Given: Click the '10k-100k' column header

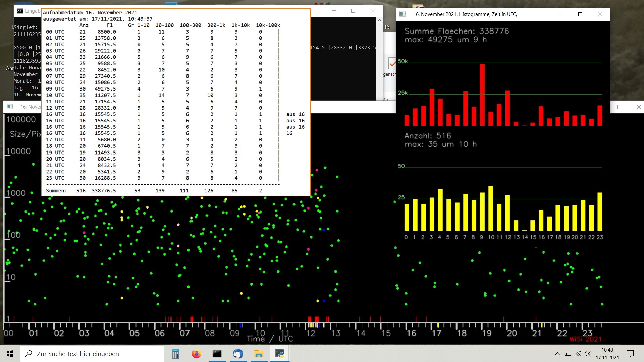Looking at the screenshot, I should pyautogui.click(x=268, y=25).
